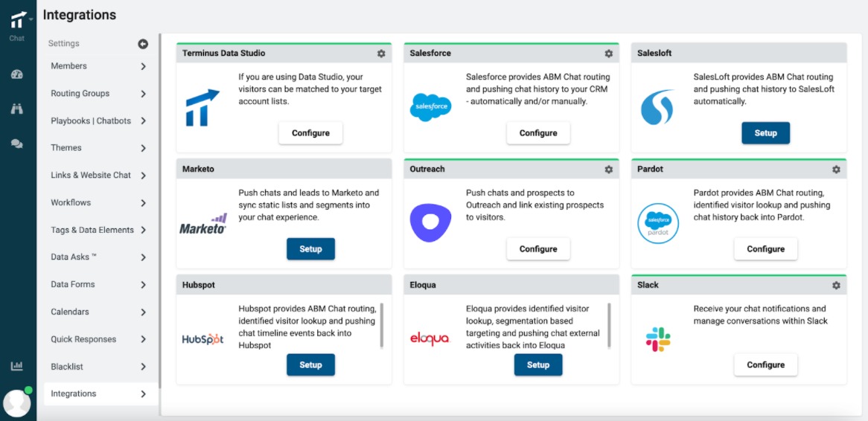Go to Blacklist in settings menu
The width and height of the screenshot is (868, 421).
[67, 367]
